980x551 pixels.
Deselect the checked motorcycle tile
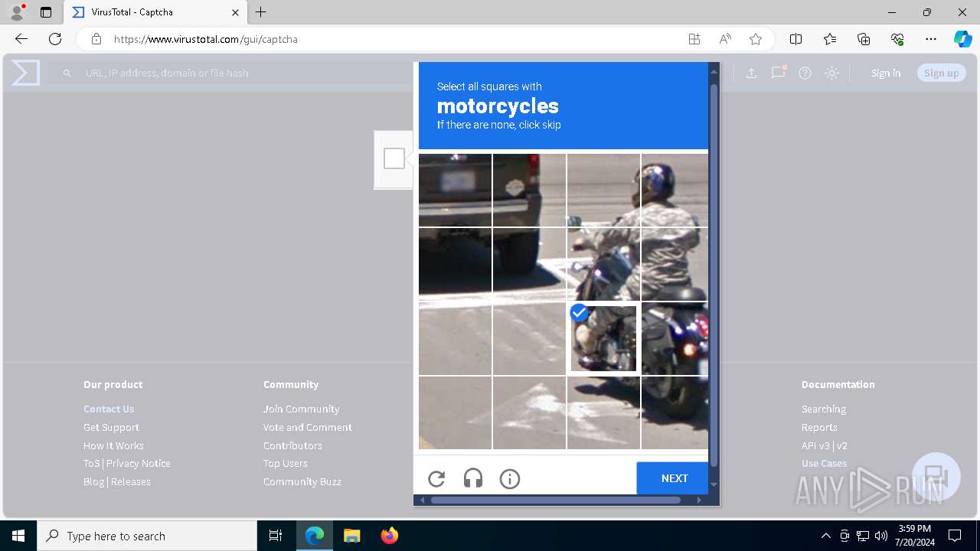tap(603, 337)
